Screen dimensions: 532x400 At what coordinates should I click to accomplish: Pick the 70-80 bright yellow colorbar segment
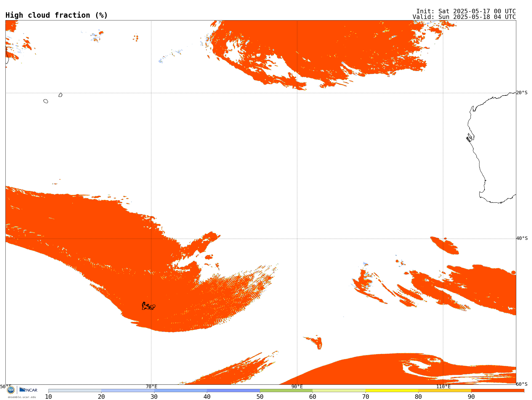pos(392,391)
